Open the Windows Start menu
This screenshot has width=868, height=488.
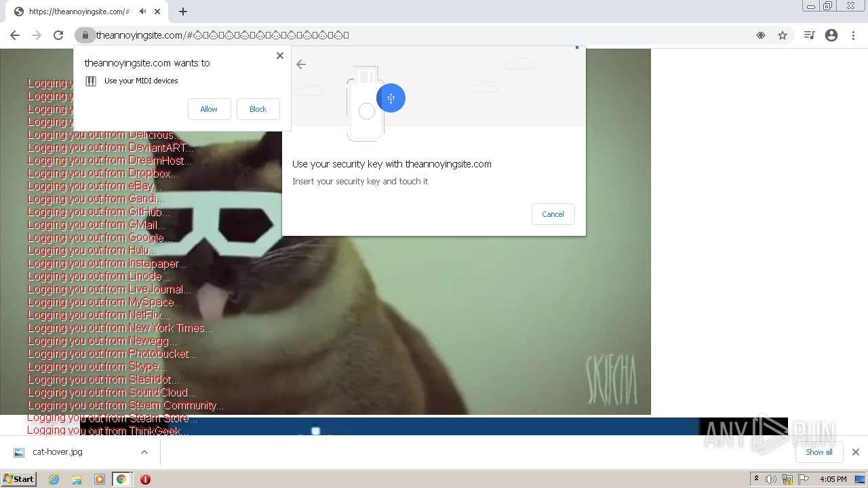[18, 479]
